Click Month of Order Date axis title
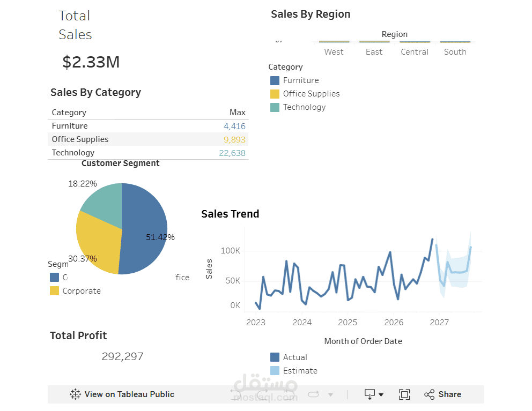The width and height of the screenshot is (532, 411). point(363,341)
